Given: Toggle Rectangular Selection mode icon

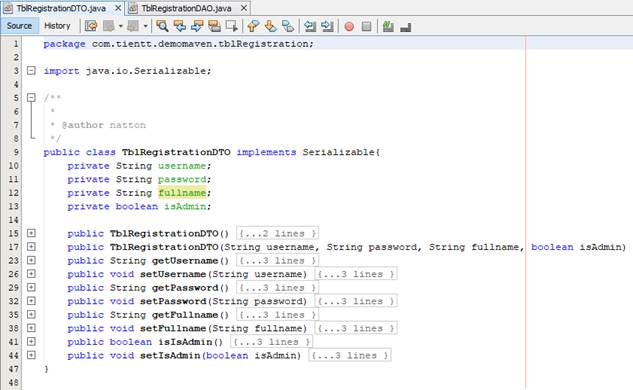Looking at the screenshot, I should (x=232, y=26).
